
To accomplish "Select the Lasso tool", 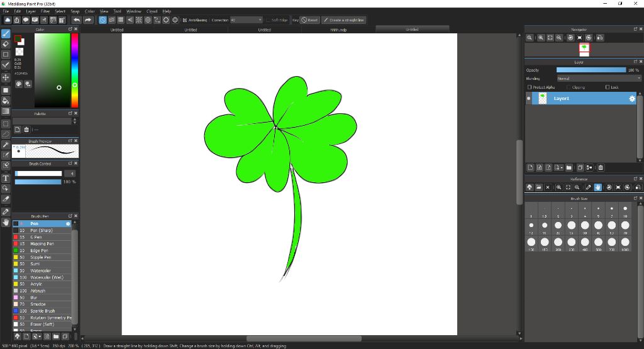I will (x=6, y=135).
